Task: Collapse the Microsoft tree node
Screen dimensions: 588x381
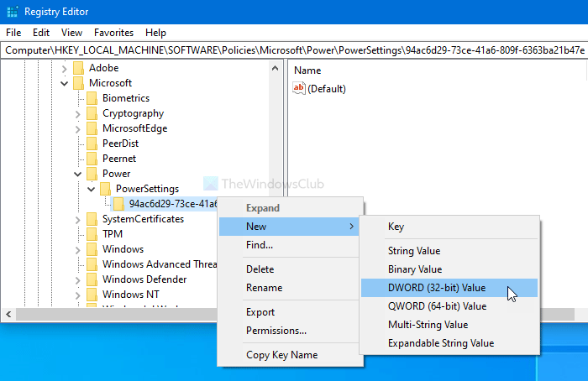Action: [64, 83]
